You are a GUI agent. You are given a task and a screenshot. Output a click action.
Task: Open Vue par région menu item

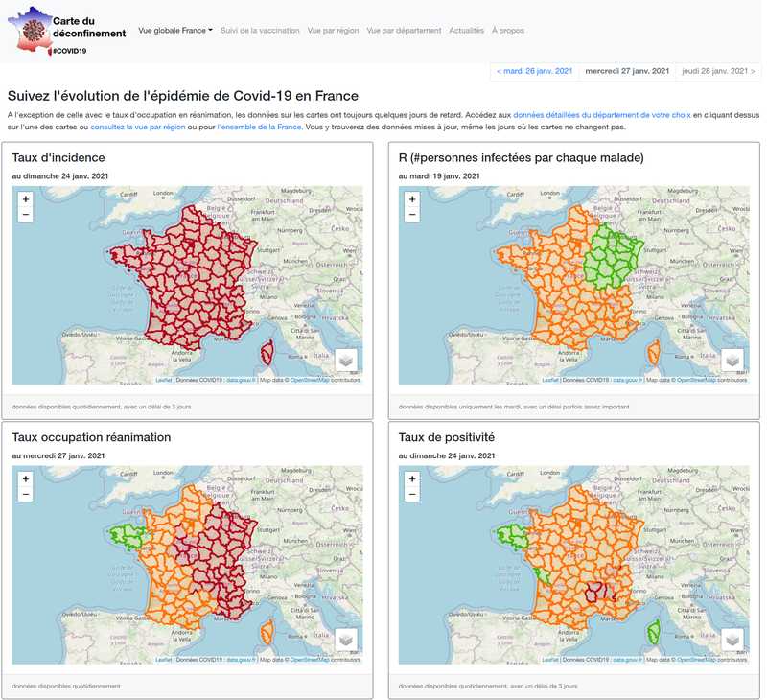[333, 31]
